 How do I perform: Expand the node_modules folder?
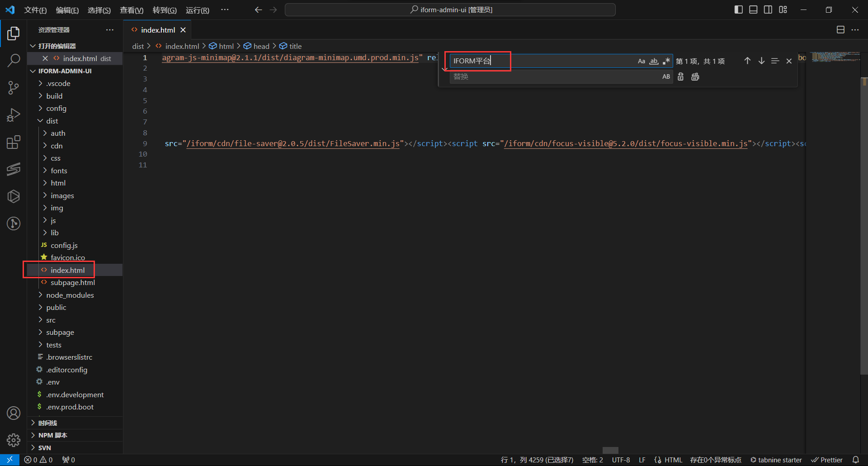(x=70, y=295)
